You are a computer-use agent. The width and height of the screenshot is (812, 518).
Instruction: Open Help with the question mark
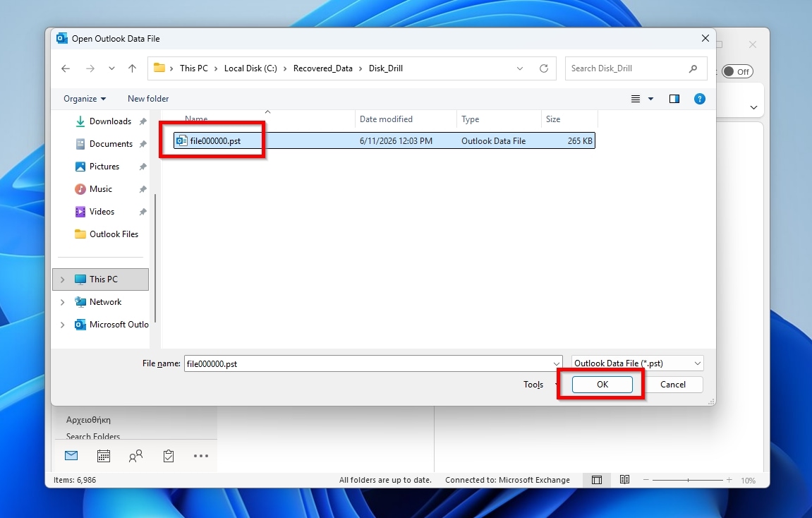(700, 99)
